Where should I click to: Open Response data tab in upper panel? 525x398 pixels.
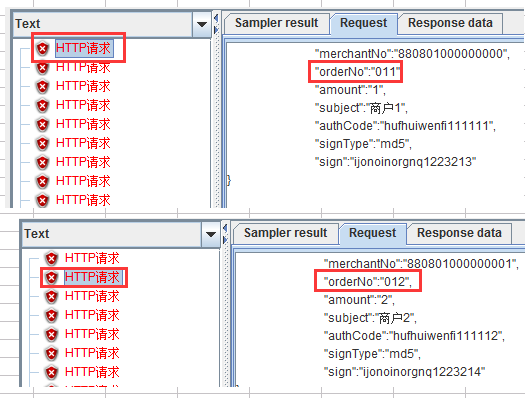tap(450, 23)
